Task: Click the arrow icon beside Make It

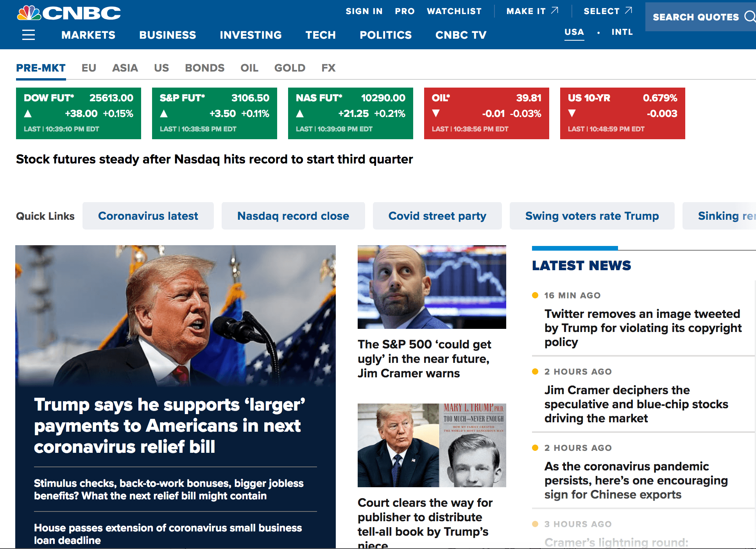Action: click(x=555, y=11)
